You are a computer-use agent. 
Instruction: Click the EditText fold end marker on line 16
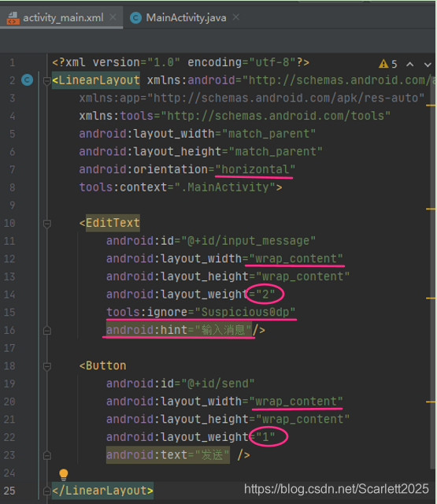coord(47,331)
